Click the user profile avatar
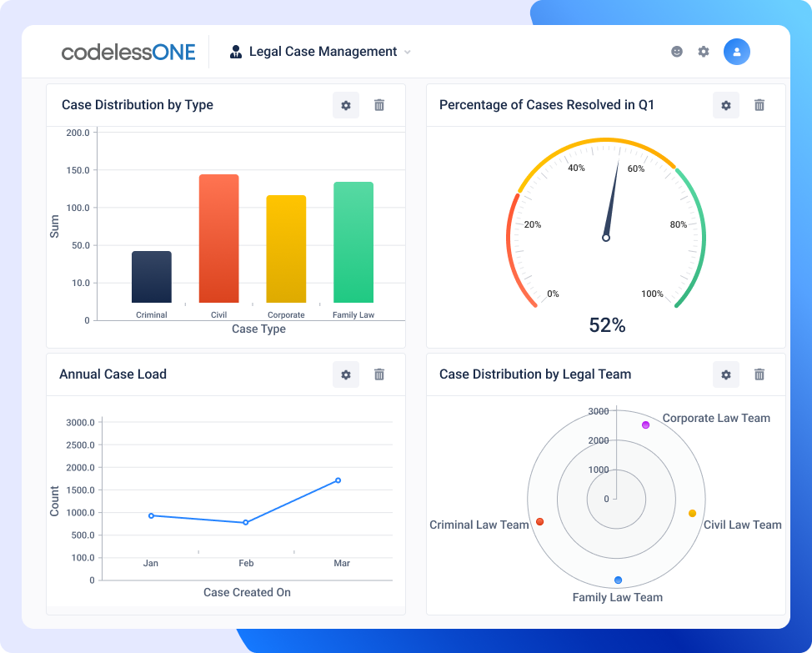812x653 pixels. [x=736, y=51]
